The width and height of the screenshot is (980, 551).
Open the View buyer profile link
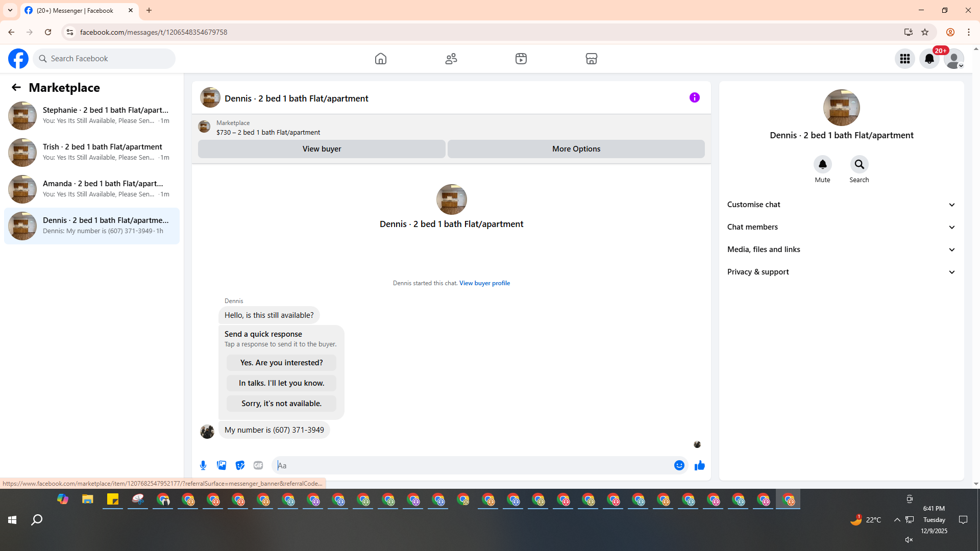point(484,283)
